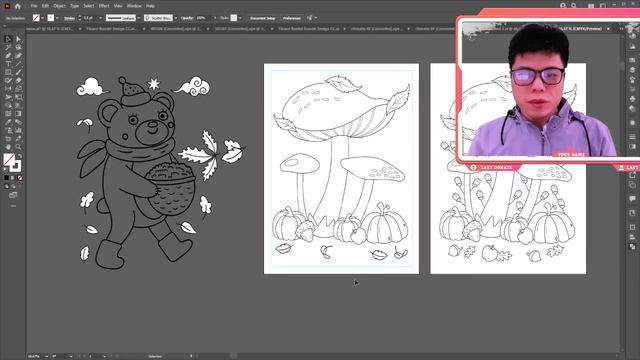
Task: Select the Pen tool
Action: (8, 56)
